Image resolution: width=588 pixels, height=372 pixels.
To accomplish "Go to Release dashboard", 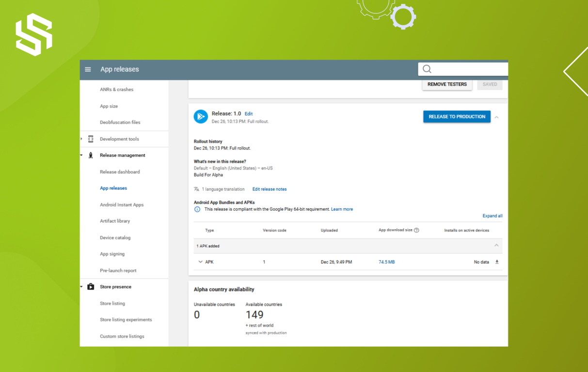I will tap(120, 172).
